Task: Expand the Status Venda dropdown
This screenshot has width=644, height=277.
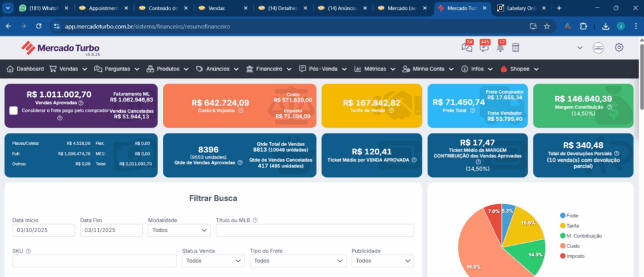Action: (x=213, y=261)
